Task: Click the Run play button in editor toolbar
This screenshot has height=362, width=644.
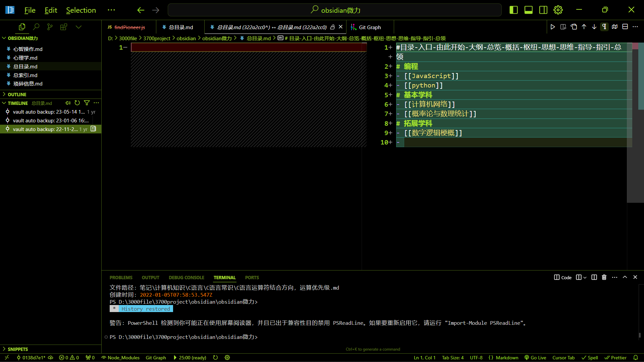Action: coord(553,27)
